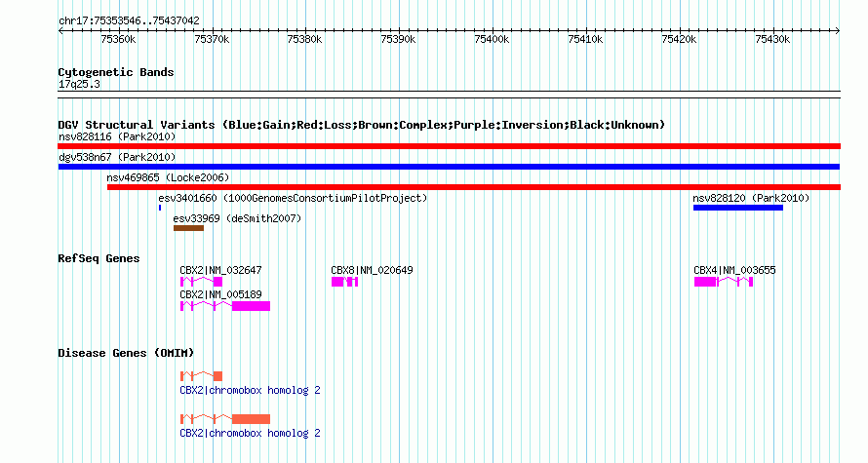Click the 75430k ruler label
Image resolution: width=868 pixels, height=463 pixels.
(x=772, y=40)
